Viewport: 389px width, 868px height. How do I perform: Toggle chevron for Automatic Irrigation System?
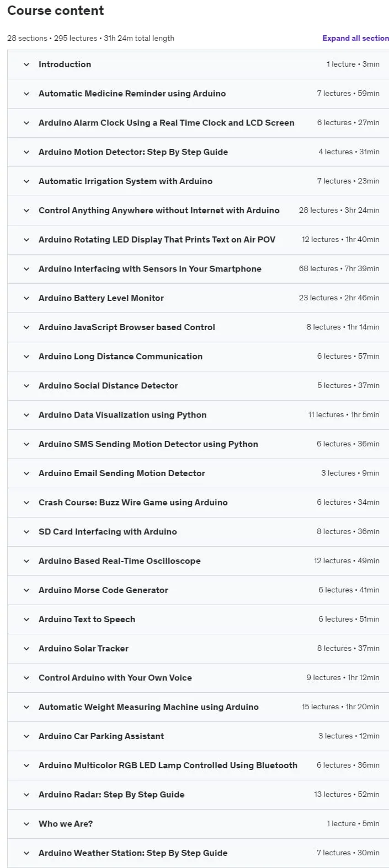tap(26, 181)
